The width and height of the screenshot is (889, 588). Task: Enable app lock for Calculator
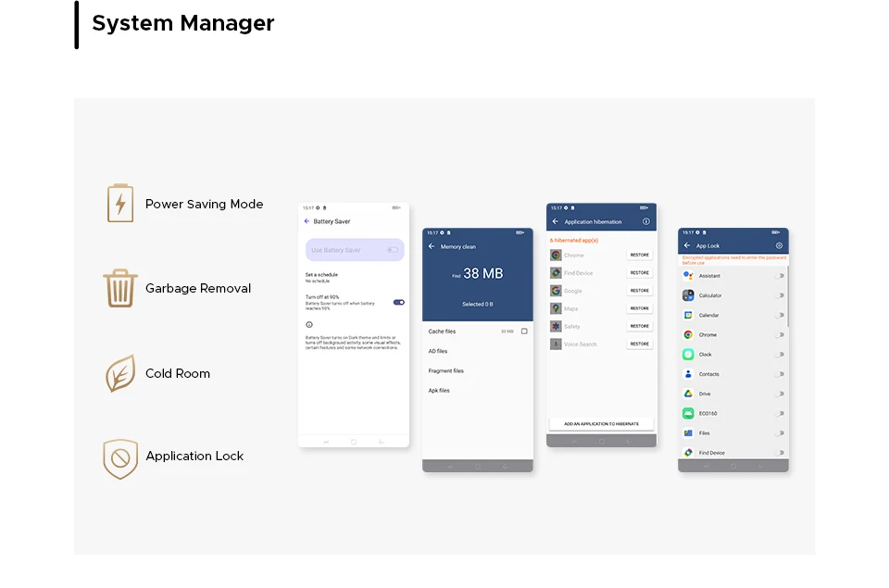[780, 295]
